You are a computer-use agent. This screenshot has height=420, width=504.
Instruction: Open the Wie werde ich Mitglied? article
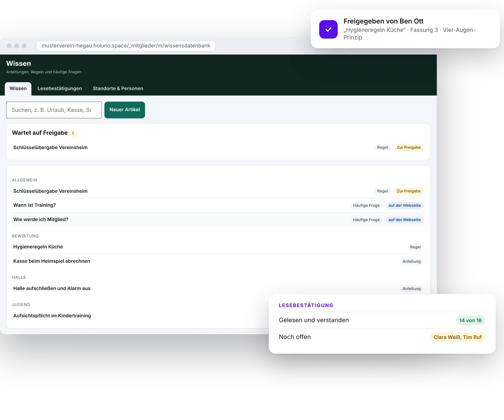click(x=218, y=220)
